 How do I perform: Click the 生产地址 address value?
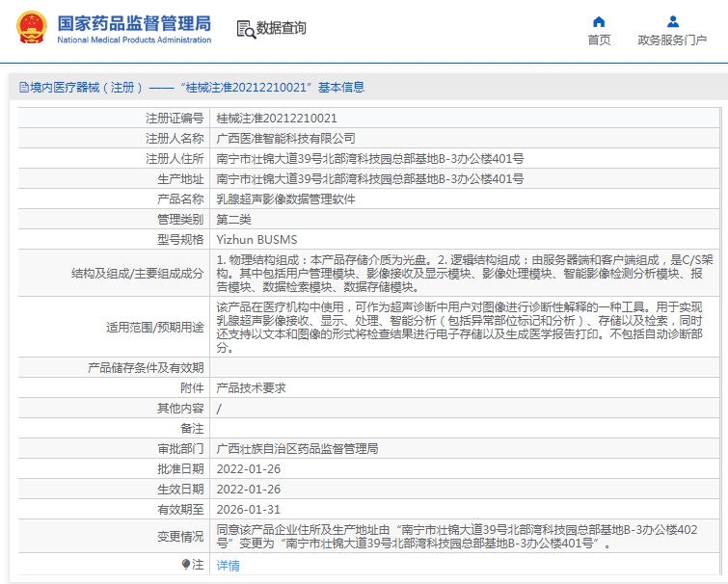[370, 179]
